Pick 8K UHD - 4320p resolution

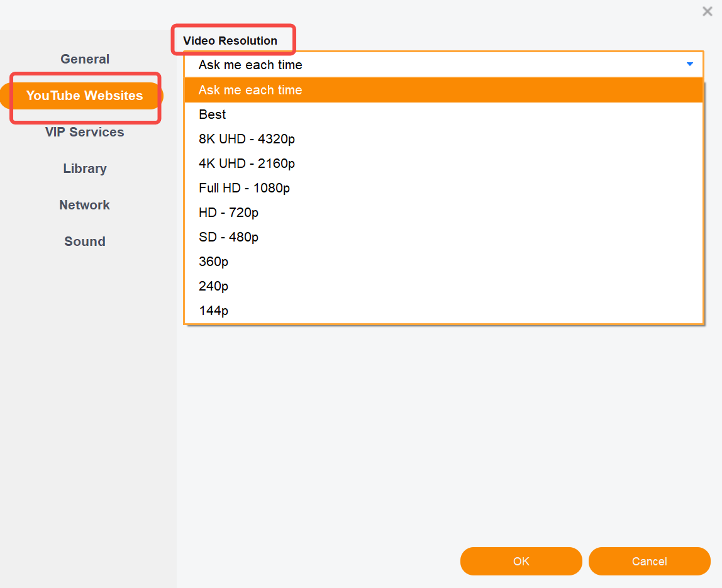(x=443, y=138)
